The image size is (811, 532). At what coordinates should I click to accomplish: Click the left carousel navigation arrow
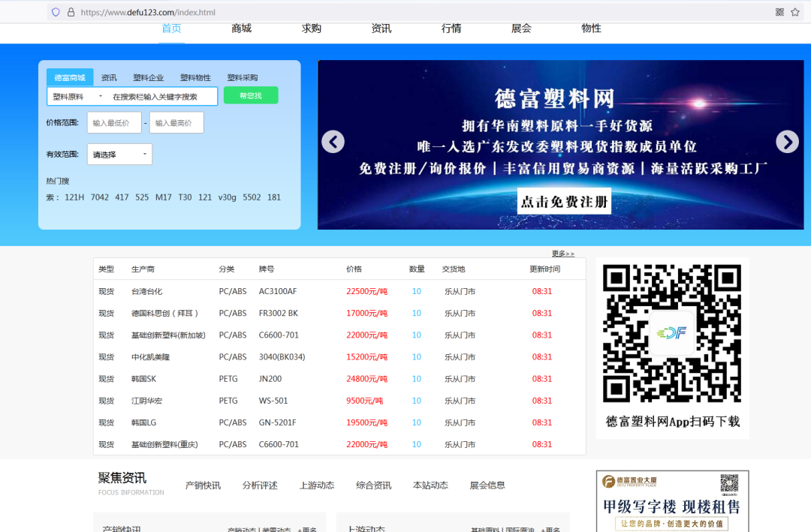pos(333,142)
